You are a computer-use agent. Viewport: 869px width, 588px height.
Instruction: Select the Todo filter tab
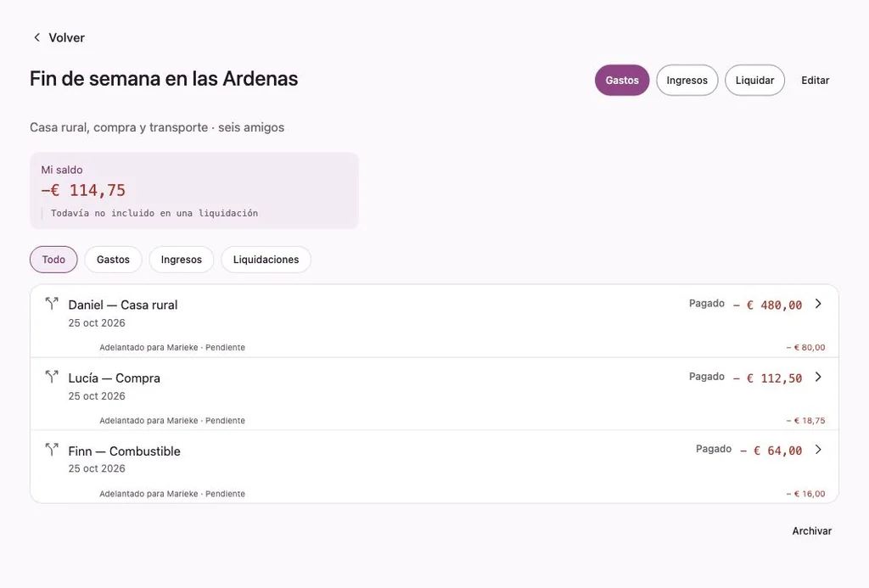click(x=53, y=260)
